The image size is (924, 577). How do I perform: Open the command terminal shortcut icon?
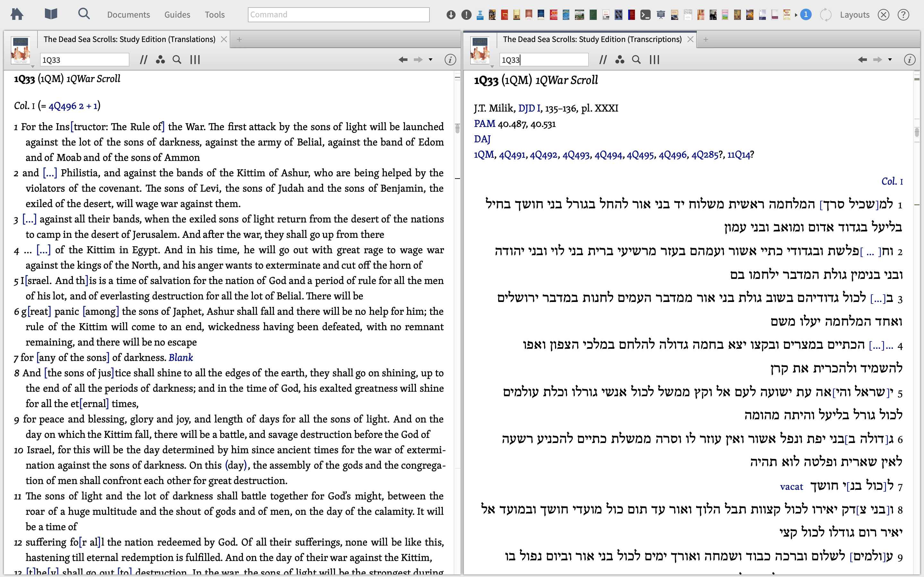point(645,15)
